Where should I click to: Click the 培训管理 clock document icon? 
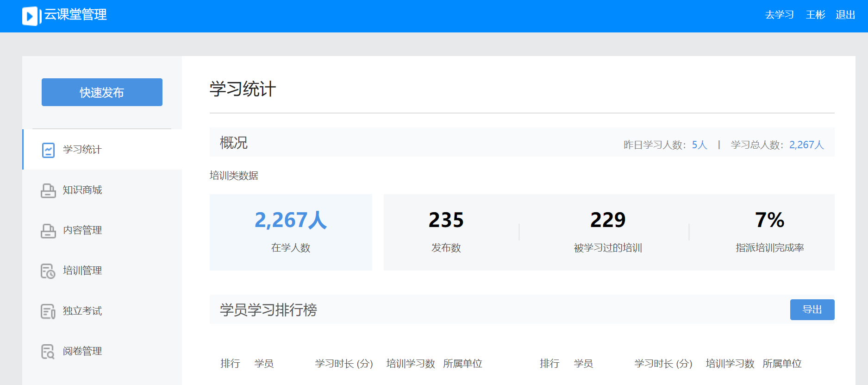48,271
